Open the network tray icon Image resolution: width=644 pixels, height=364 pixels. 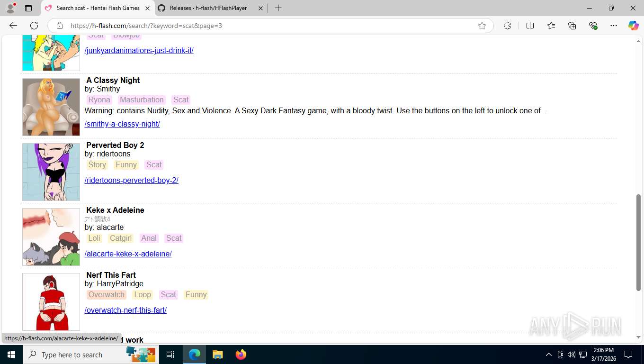[583, 355]
